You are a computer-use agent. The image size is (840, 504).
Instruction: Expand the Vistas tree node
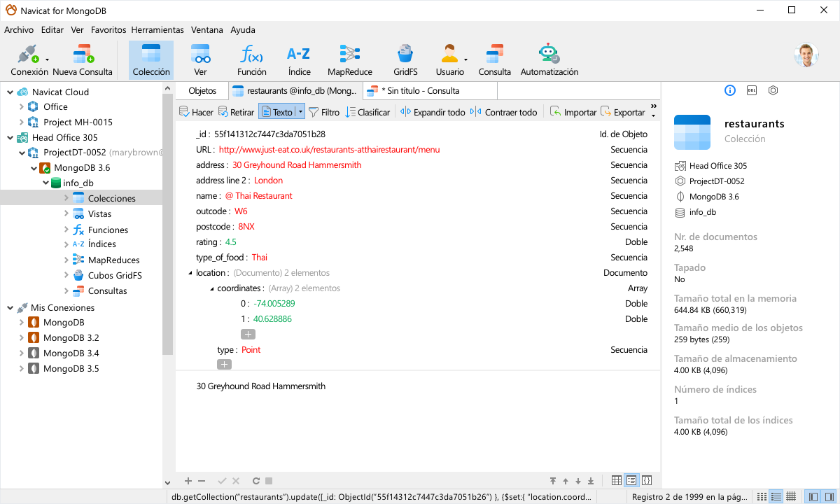pyautogui.click(x=66, y=214)
